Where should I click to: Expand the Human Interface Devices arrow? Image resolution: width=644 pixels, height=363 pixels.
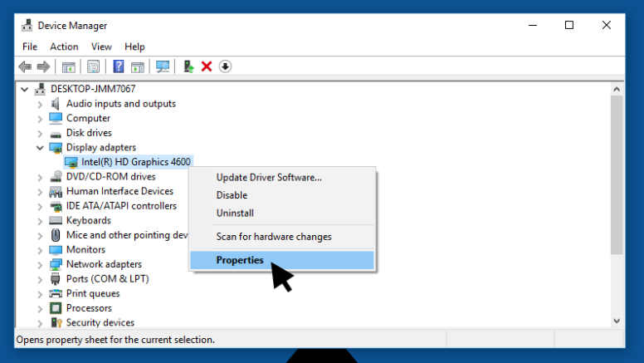tap(40, 192)
